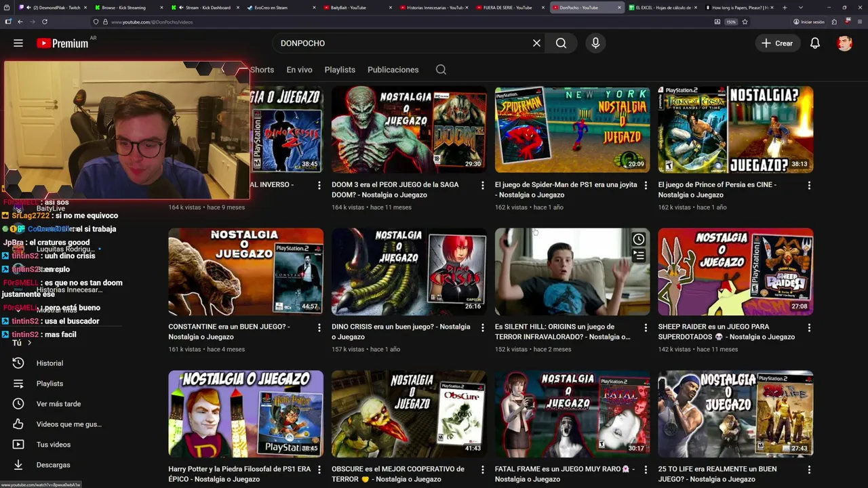868x488 pixels.
Task: Switch to EL EXCEL spreadsheet tab
Action: point(663,7)
